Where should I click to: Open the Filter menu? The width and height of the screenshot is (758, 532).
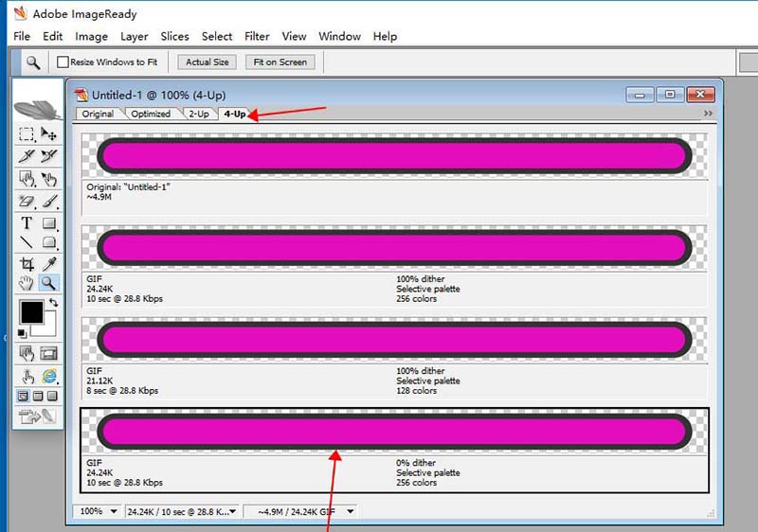tap(257, 36)
